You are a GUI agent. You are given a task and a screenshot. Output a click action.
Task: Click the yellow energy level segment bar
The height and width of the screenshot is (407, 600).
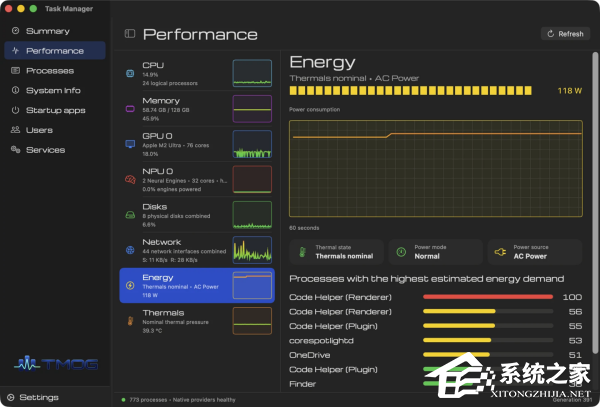pyautogui.click(x=411, y=91)
